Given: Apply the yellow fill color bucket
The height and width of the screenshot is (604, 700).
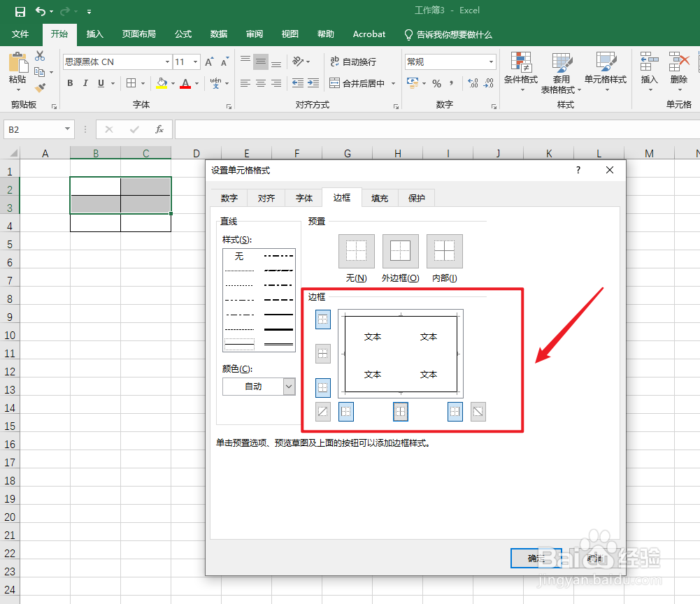Looking at the screenshot, I should [162, 83].
